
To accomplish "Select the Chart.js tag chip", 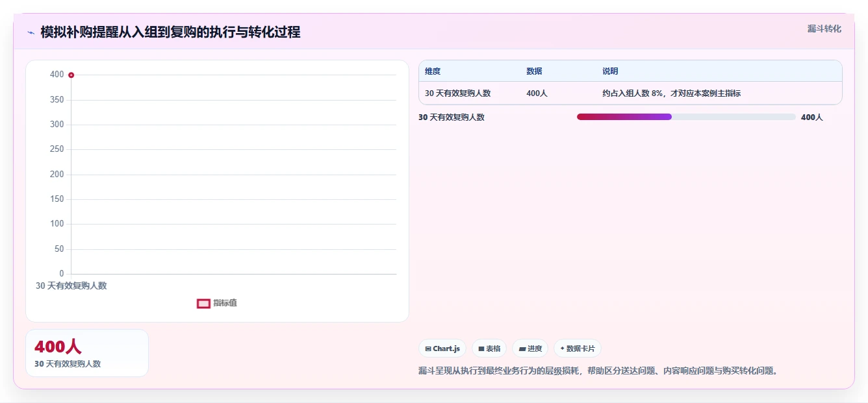I will tap(442, 348).
